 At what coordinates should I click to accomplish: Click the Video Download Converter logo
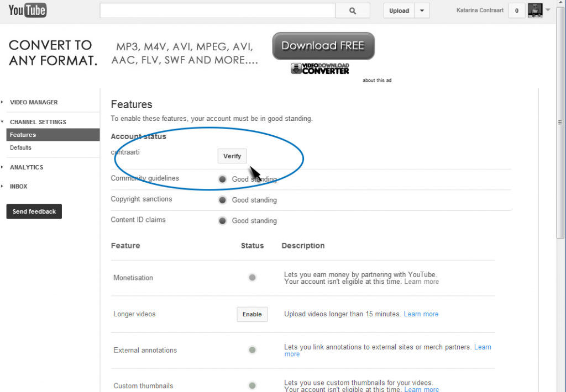pos(320,68)
